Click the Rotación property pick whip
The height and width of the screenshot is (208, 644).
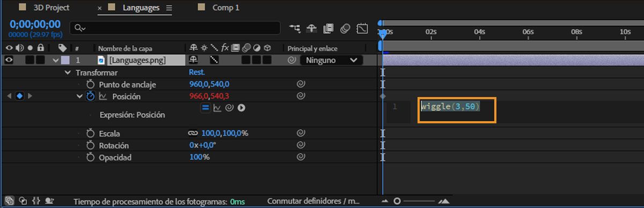(301, 145)
